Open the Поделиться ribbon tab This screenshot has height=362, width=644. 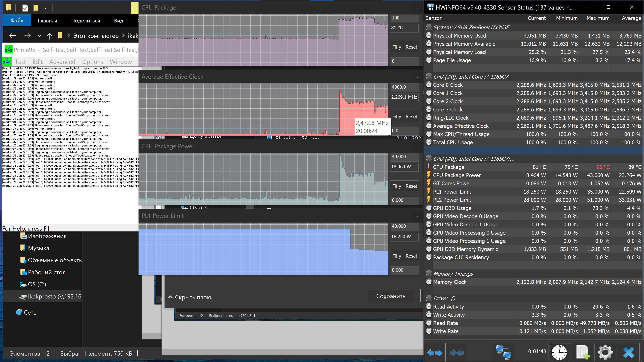[x=86, y=20]
